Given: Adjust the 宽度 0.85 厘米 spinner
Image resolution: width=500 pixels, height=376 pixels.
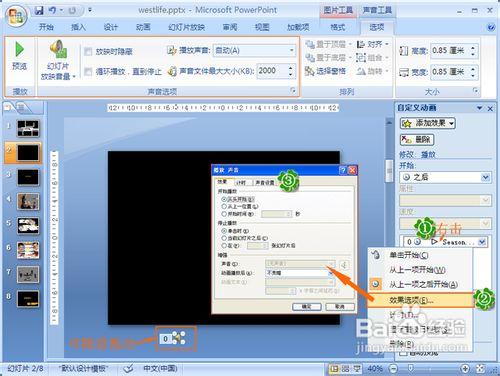Looking at the screenshot, I should click(473, 72).
